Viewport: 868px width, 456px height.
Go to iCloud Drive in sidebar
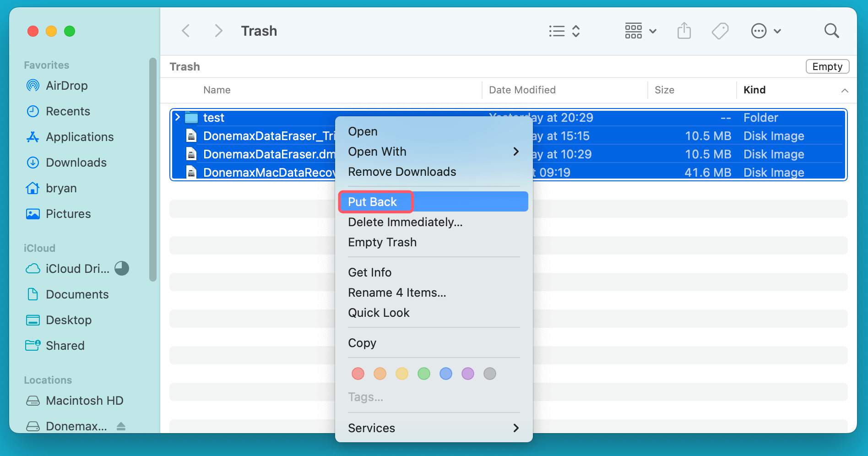[77, 269]
